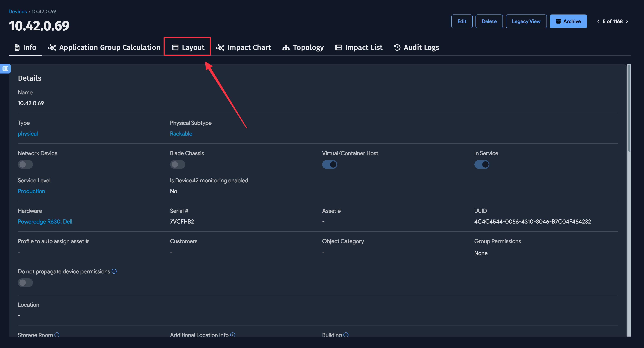Click the side panel list icon
Viewport: 644px width, 348px height.
[5, 68]
